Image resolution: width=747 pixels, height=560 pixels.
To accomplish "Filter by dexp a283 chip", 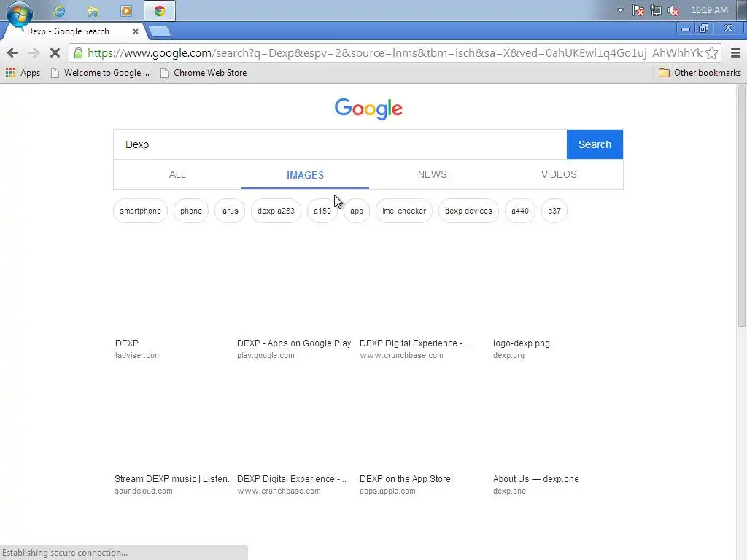I will click(x=276, y=211).
